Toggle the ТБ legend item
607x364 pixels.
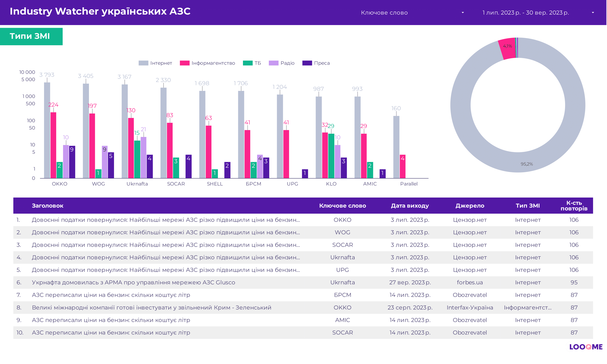257,63
